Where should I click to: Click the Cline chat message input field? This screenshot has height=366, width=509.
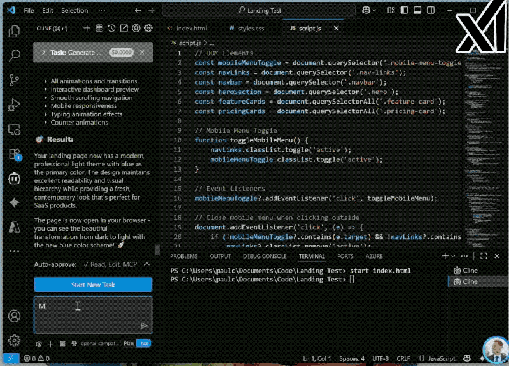[93, 315]
